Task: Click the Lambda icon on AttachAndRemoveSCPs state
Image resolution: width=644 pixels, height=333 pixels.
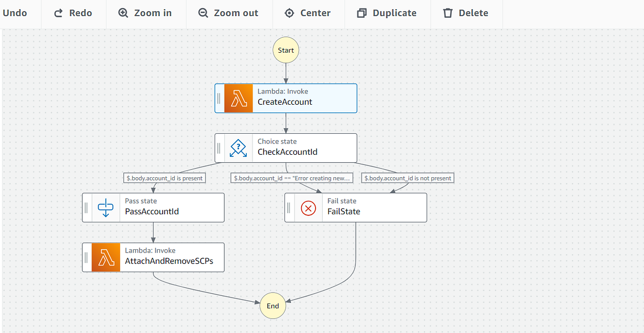Action: (106, 257)
